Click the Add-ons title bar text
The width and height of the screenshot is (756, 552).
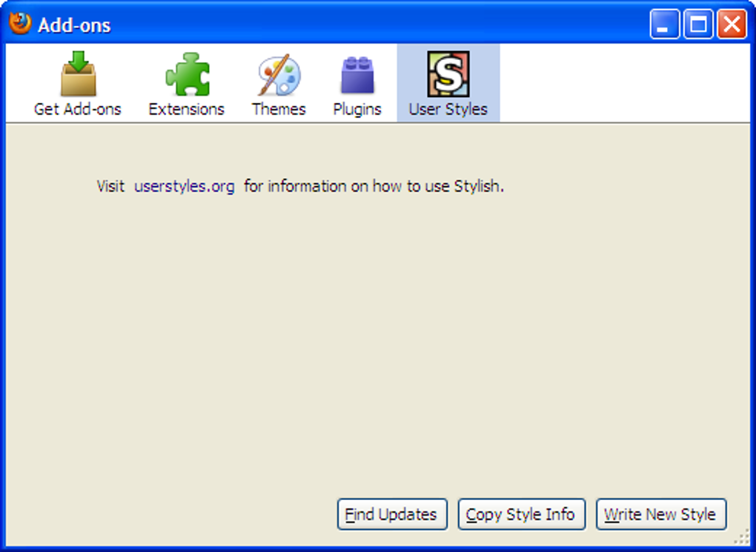pyautogui.click(x=74, y=25)
